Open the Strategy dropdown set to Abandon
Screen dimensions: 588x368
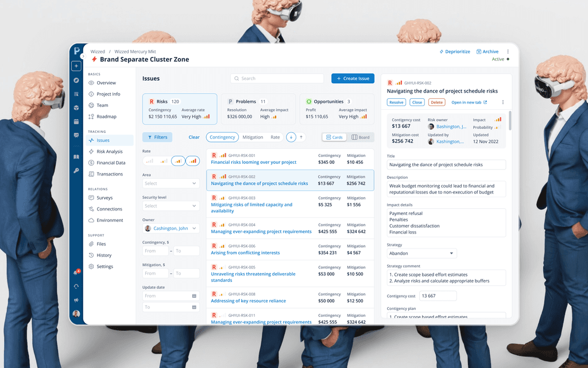[421, 253]
